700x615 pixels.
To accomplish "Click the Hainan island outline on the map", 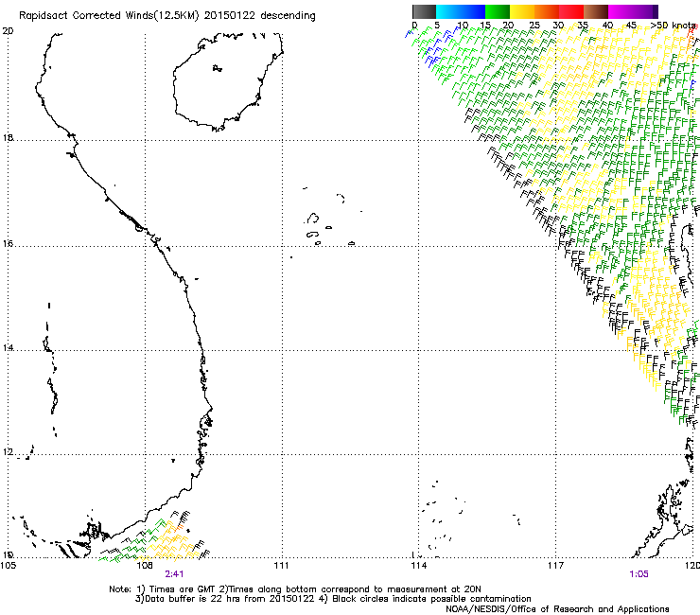I will point(228,81).
